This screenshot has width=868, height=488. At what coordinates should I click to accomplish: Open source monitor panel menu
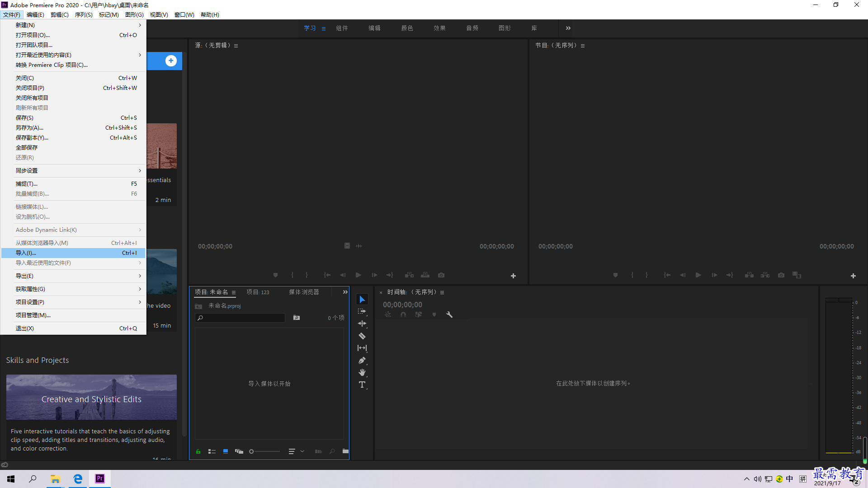[236, 46]
